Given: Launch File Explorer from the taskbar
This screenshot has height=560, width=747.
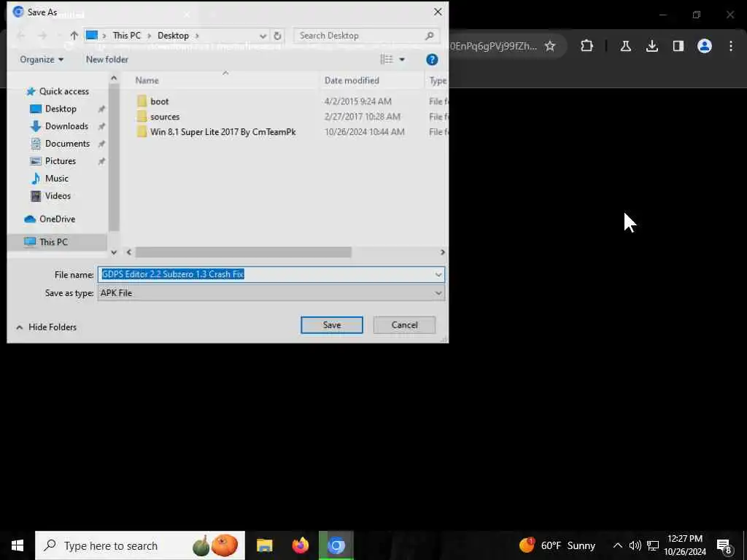Looking at the screenshot, I should (x=264, y=545).
